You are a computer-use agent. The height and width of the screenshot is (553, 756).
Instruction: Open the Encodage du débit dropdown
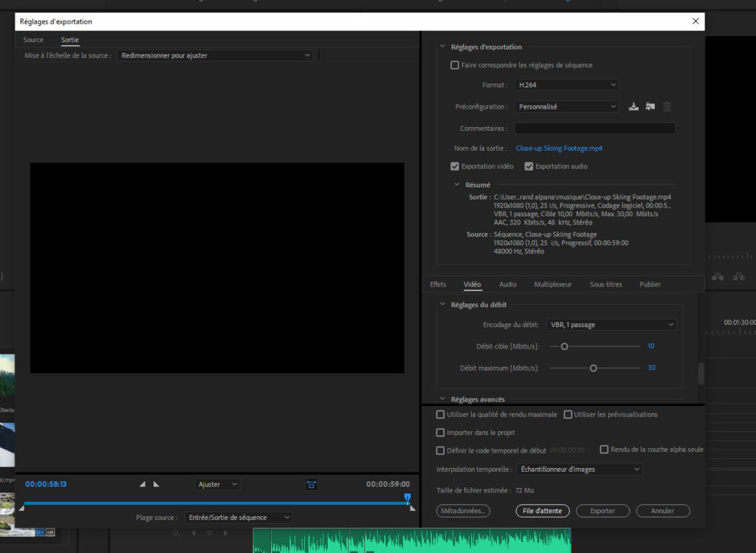612,325
